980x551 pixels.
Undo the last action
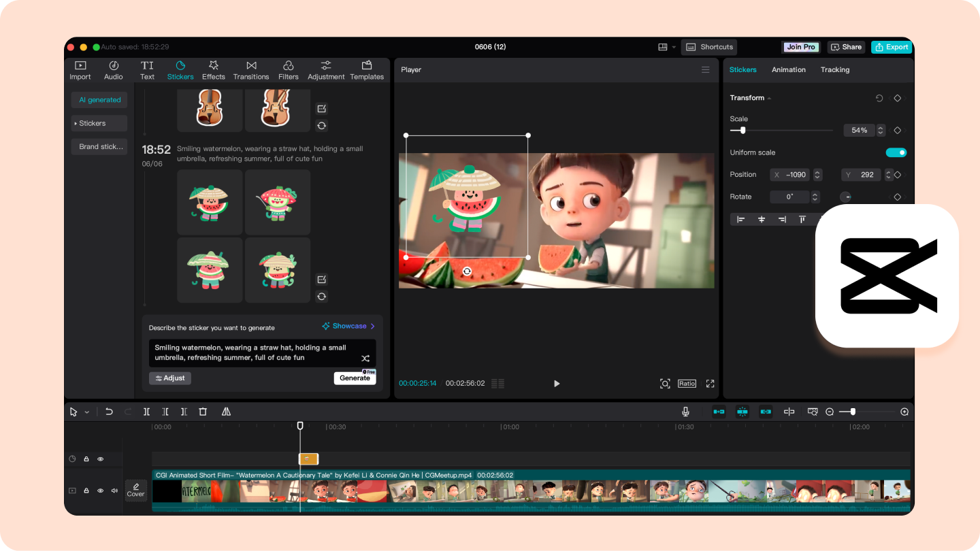(x=109, y=412)
